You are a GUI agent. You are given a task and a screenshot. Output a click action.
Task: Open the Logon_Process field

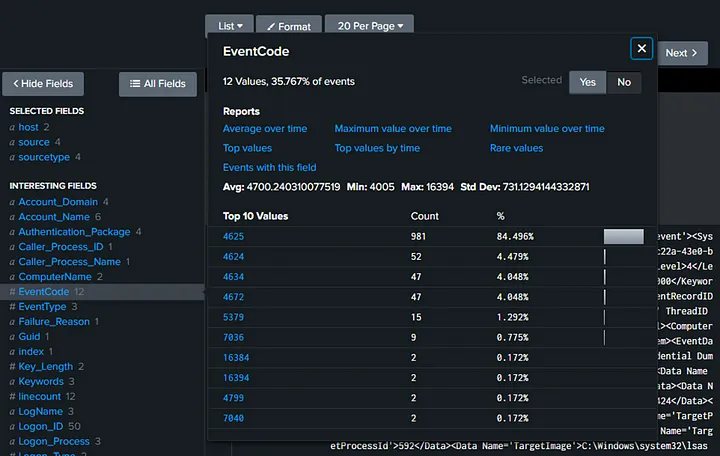coord(54,441)
